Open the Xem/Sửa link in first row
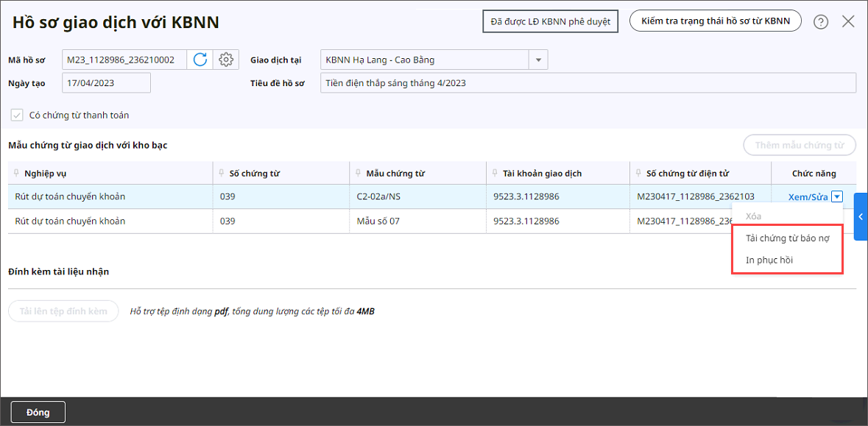The height and width of the screenshot is (426, 868). click(x=808, y=197)
